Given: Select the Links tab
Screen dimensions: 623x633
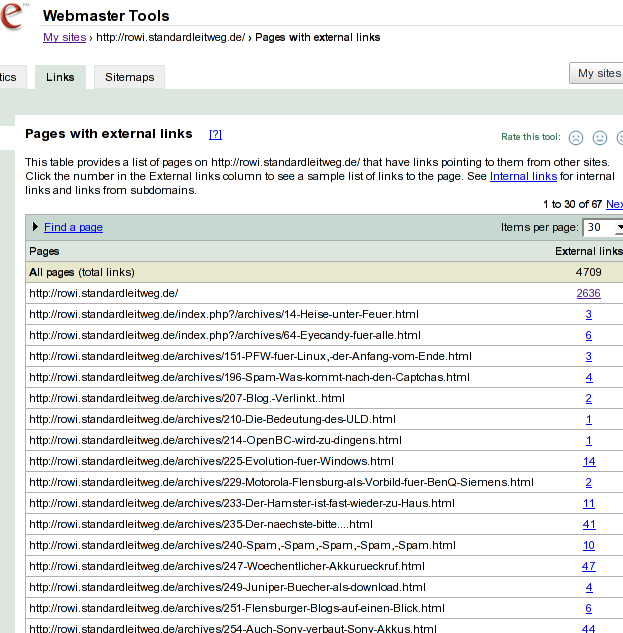Looking at the screenshot, I should 60,77.
